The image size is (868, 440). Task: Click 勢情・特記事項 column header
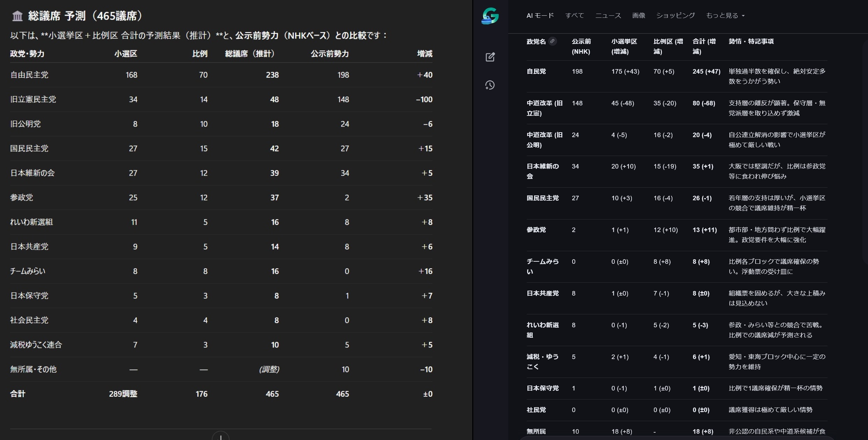tap(751, 41)
